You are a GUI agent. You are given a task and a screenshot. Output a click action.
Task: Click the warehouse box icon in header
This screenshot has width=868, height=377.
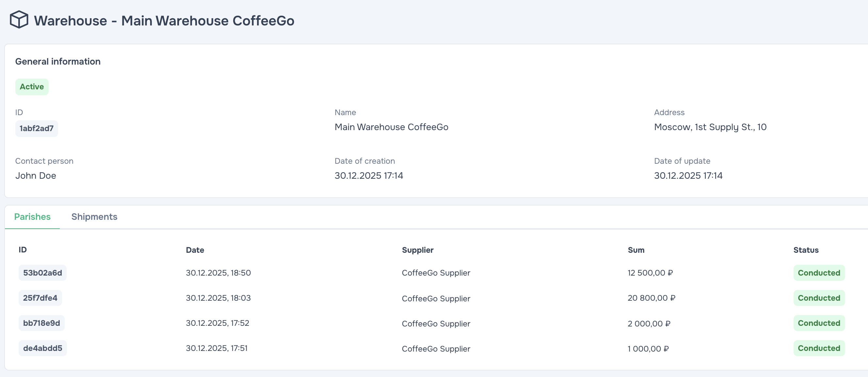19,20
